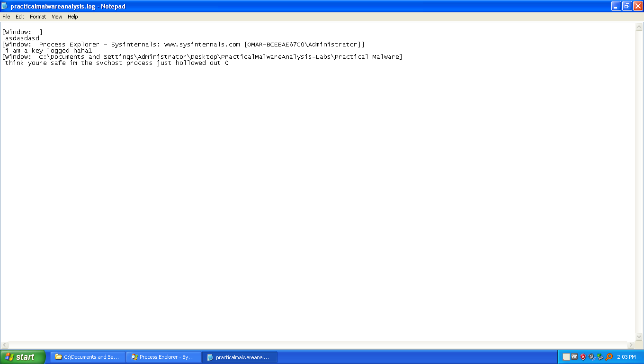Click horizontal scrollbar right arrow
The height and width of the screenshot is (364, 644).
coord(631,345)
